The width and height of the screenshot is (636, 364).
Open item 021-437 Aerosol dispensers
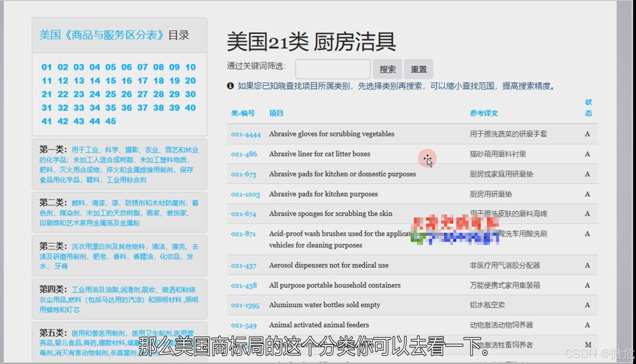point(244,266)
